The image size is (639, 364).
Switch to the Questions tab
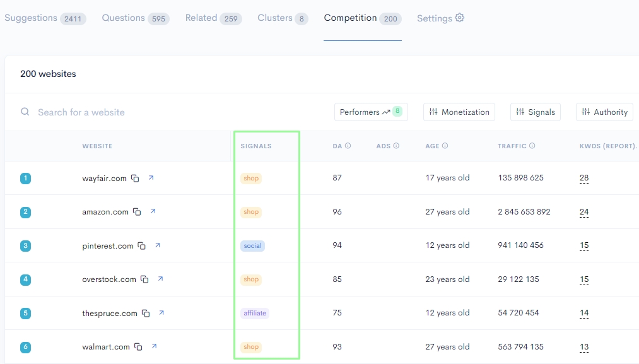click(136, 18)
